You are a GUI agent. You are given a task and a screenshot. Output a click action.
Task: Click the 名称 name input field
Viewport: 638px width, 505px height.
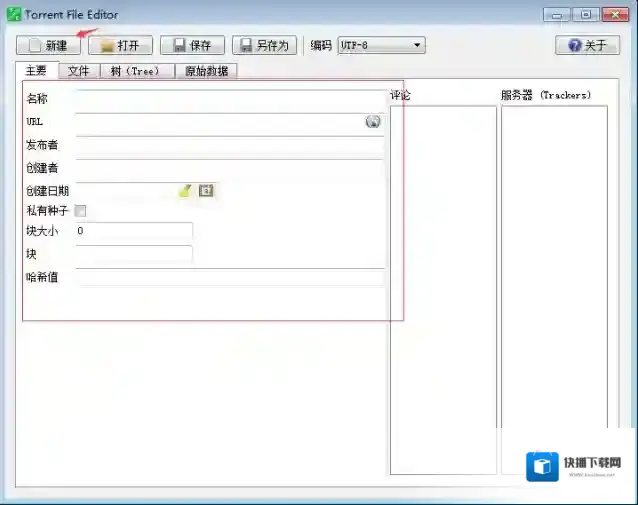coord(228,99)
